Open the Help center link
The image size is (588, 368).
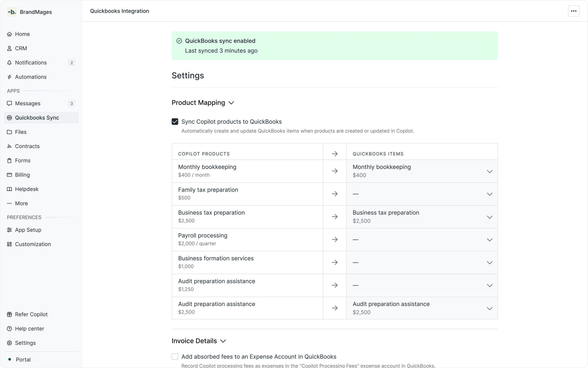pyautogui.click(x=29, y=329)
